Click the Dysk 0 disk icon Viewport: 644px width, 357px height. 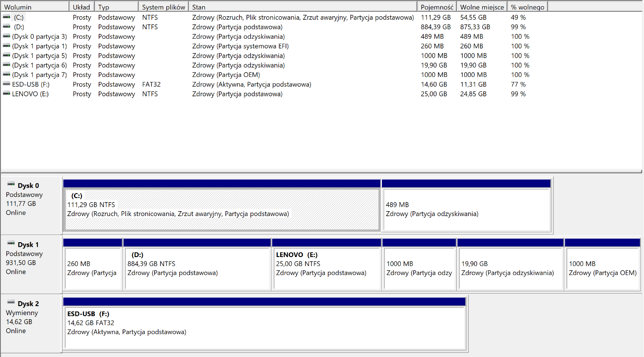[11, 185]
